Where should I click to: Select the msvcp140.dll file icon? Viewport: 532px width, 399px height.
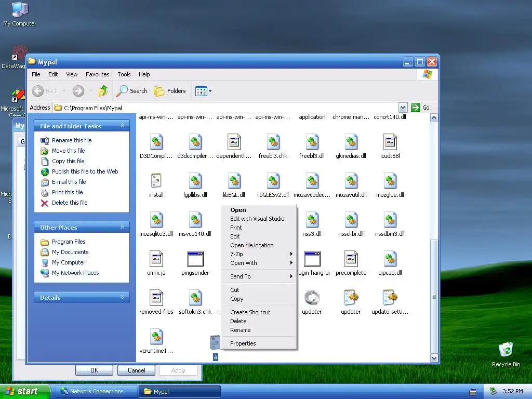tap(195, 220)
